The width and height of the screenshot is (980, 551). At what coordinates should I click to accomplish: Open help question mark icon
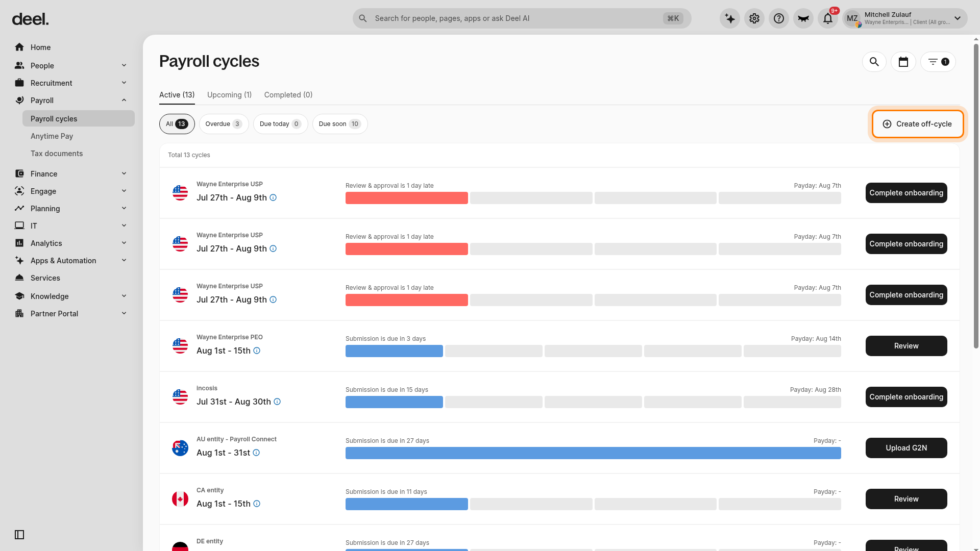779,18
